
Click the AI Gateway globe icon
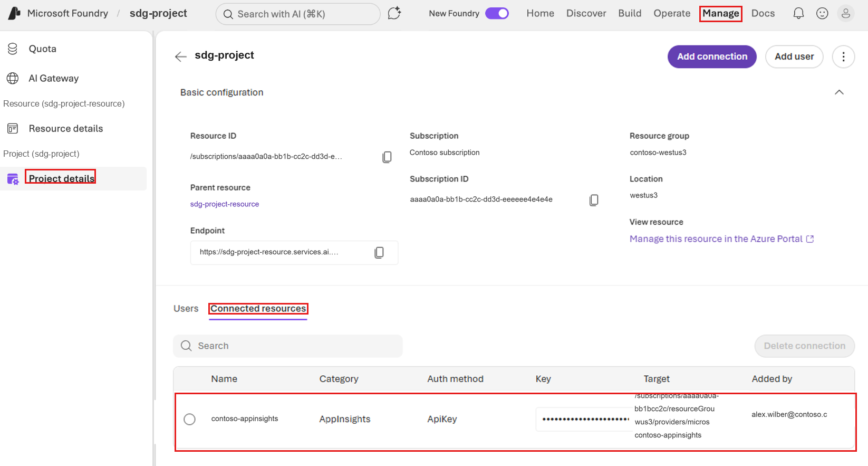pos(13,78)
